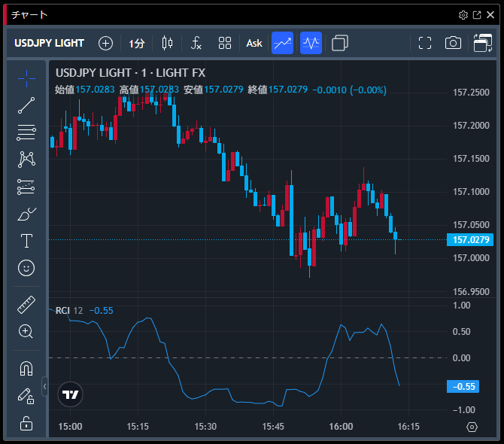This screenshot has width=504, height=444.
Task: Open the indicators fx menu
Action: 196,43
